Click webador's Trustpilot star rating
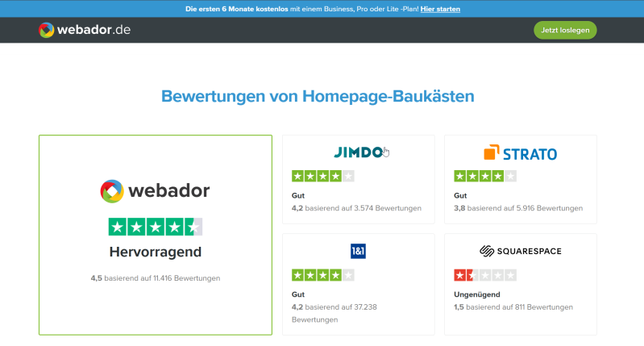This screenshot has width=644, height=346. click(x=156, y=227)
